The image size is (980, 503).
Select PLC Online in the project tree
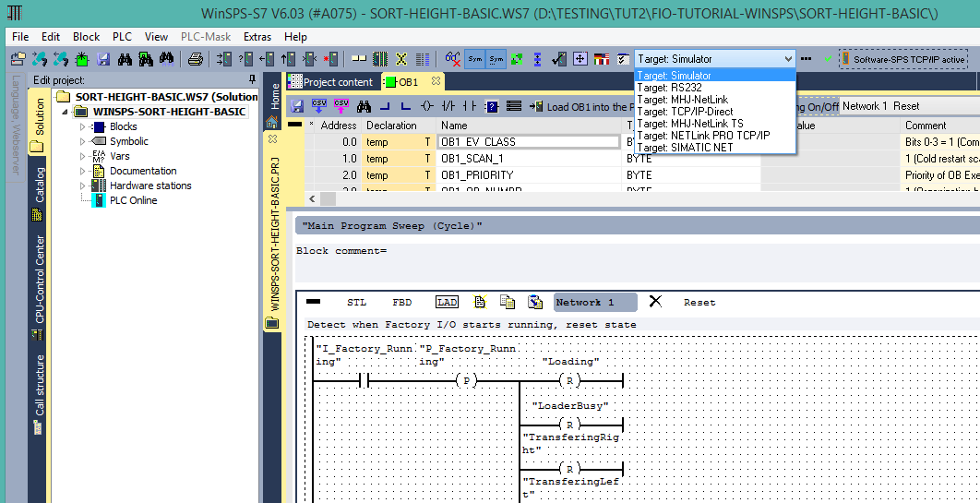coord(133,200)
